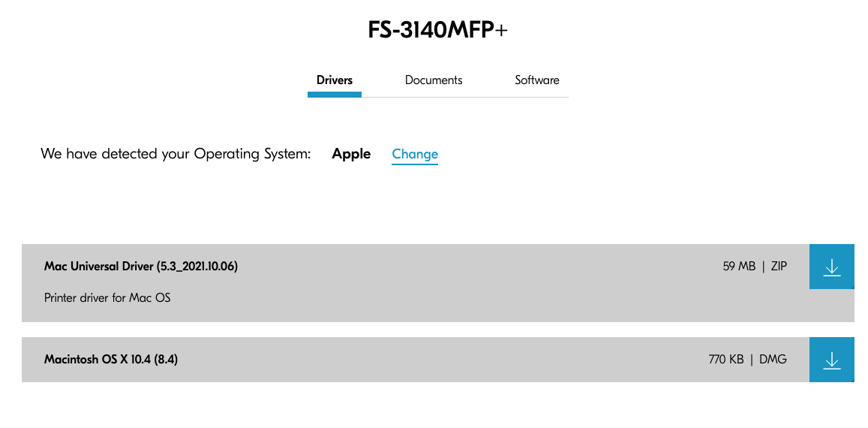Click the ZIP file type label
Screen dimensions: 868x428
[x=779, y=267]
